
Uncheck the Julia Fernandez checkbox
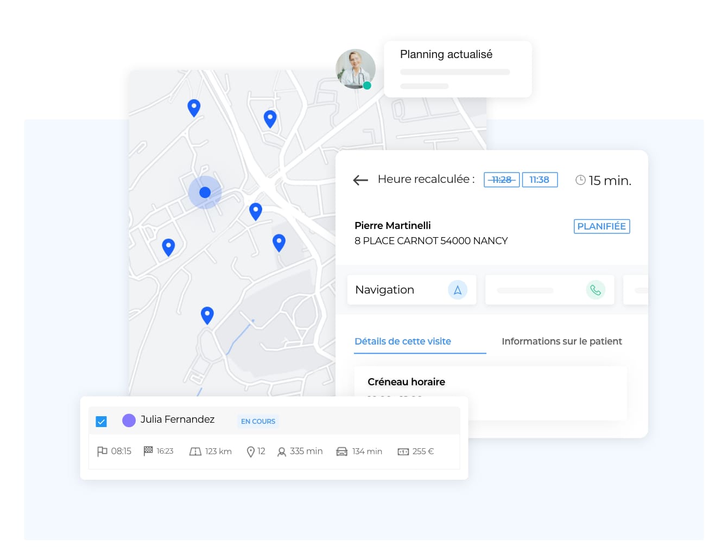pos(102,422)
